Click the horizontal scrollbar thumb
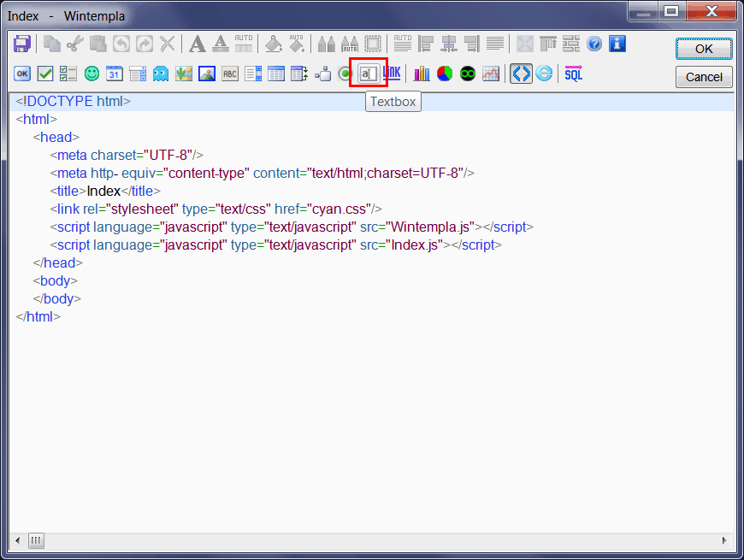Image resolution: width=744 pixels, height=560 pixels. (x=36, y=540)
